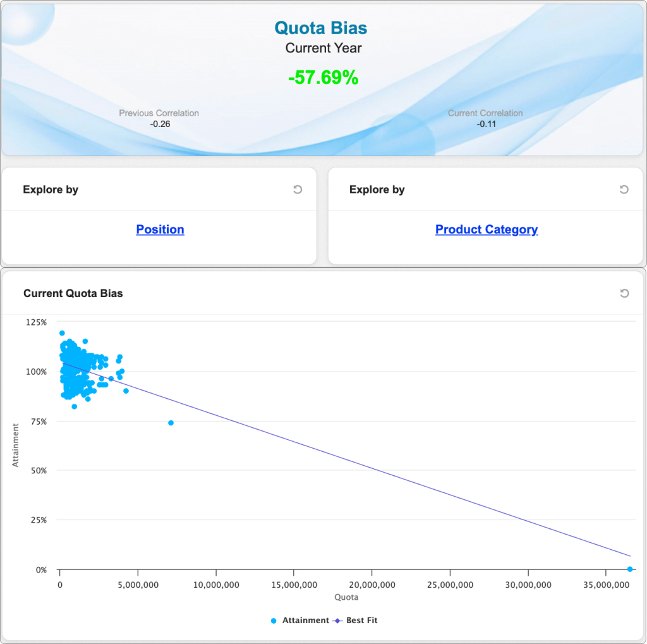Toggle Attainment series using its legend label
647x644 pixels.
(306, 621)
